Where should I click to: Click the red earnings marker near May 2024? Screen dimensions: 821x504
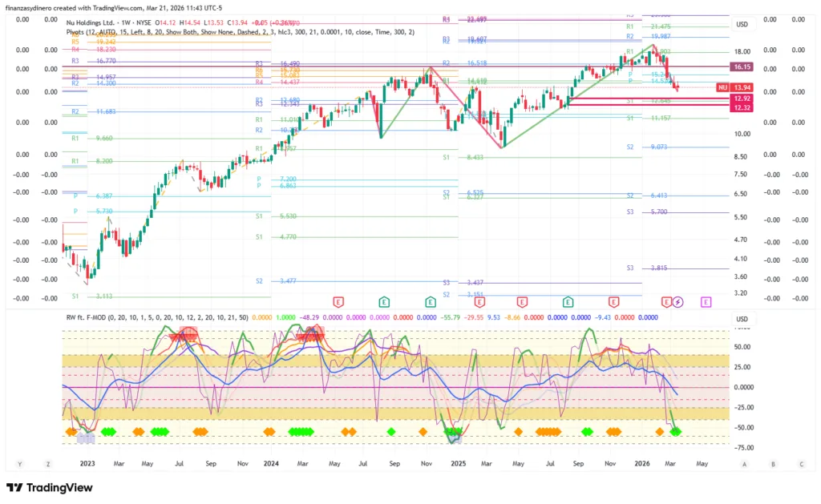tap(338, 302)
